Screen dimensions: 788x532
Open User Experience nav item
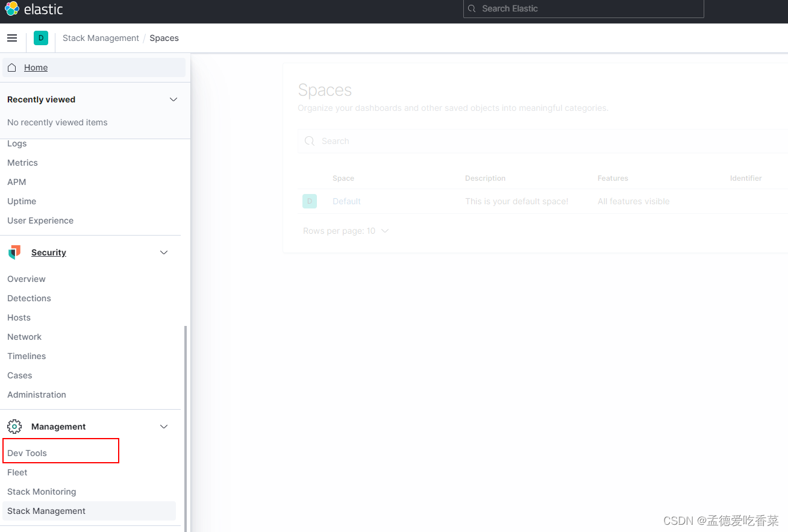tap(40, 221)
